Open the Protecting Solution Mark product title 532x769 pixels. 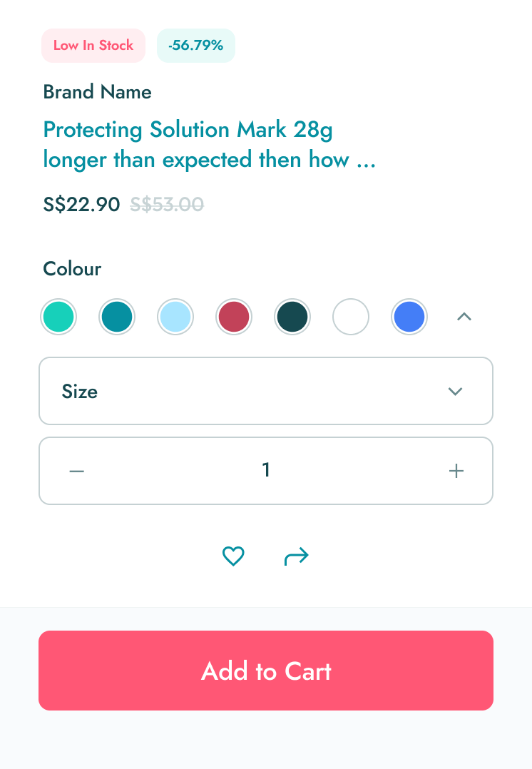pos(209,145)
